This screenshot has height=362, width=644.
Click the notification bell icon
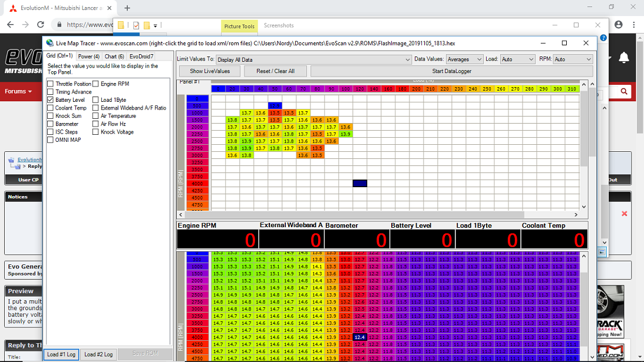[x=623, y=58]
